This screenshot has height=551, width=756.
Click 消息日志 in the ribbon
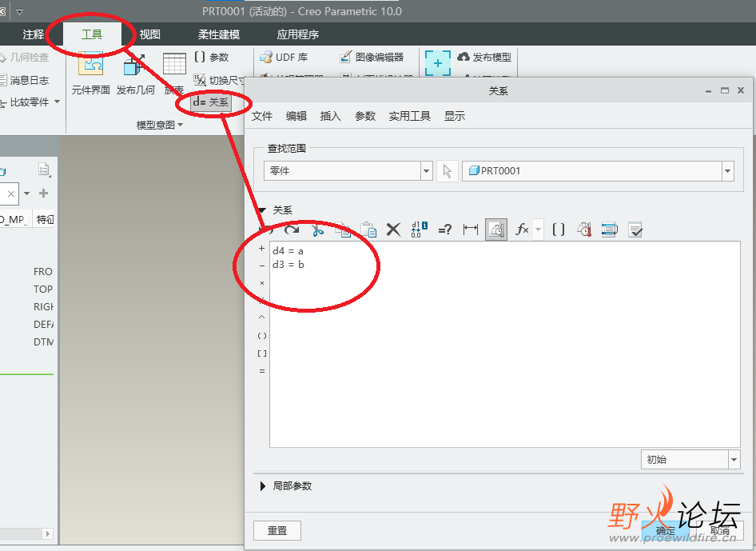[25, 80]
